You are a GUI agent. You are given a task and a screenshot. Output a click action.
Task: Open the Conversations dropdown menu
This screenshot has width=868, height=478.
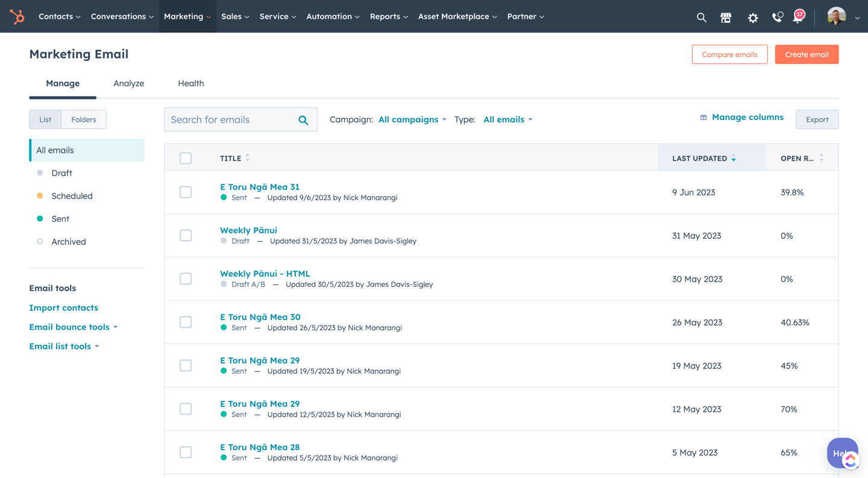pyautogui.click(x=122, y=16)
